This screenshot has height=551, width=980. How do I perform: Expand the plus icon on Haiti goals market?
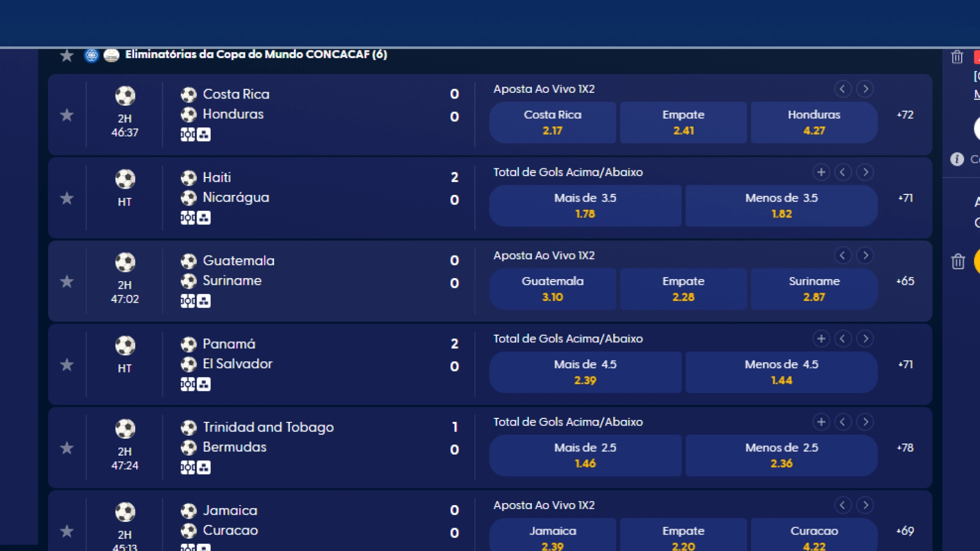click(821, 172)
